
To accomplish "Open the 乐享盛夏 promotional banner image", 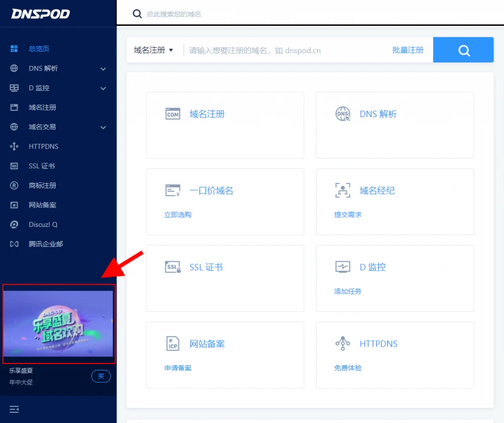I will (x=59, y=324).
